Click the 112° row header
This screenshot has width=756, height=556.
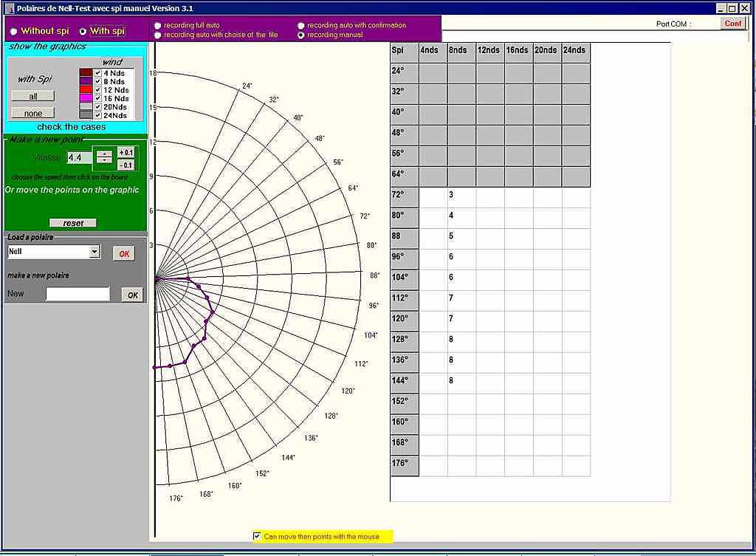click(405, 301)
